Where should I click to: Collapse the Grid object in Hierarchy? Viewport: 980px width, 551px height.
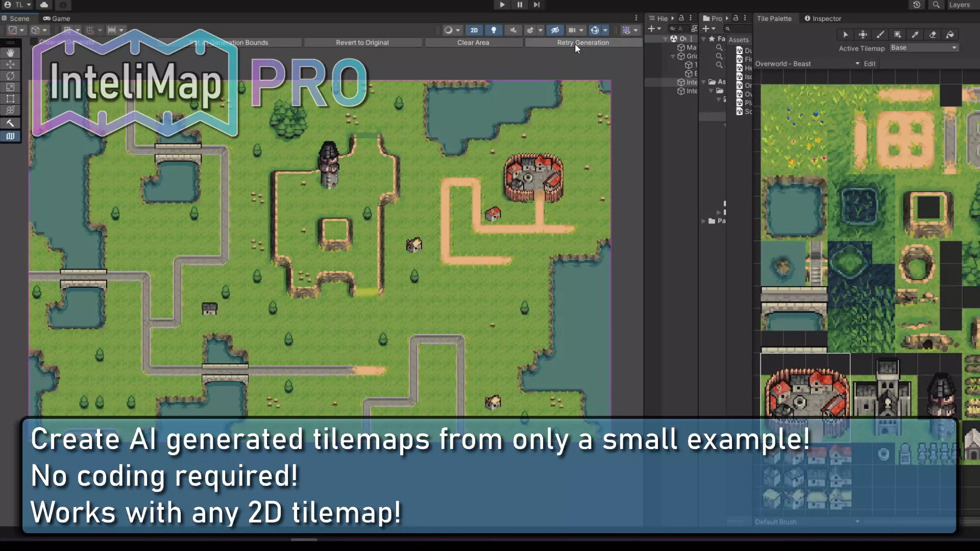point(673,56)
